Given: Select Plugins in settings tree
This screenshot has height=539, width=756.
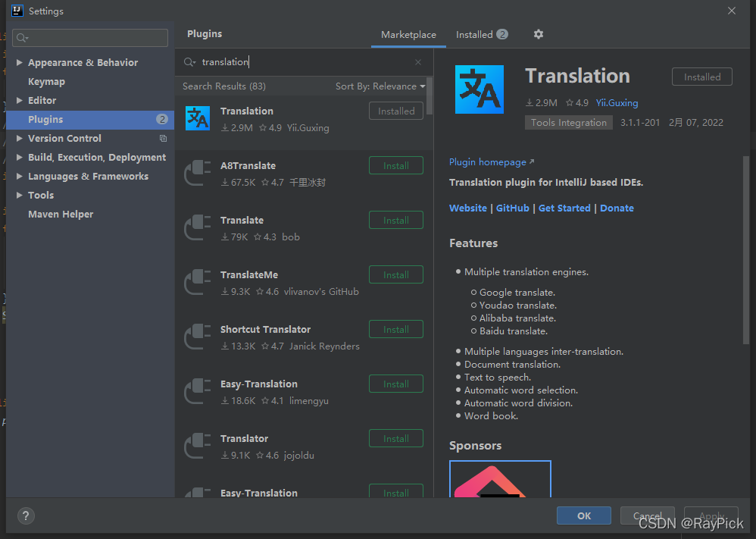Looking at the screenshot, I should [x=90, y=120].
